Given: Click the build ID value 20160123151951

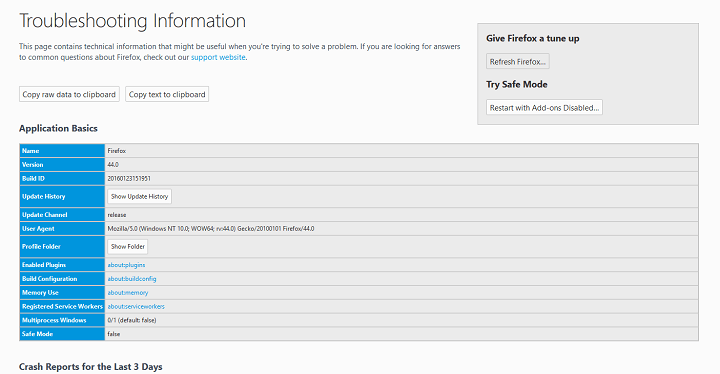Looking at the screenshot, I should [129, 178].
